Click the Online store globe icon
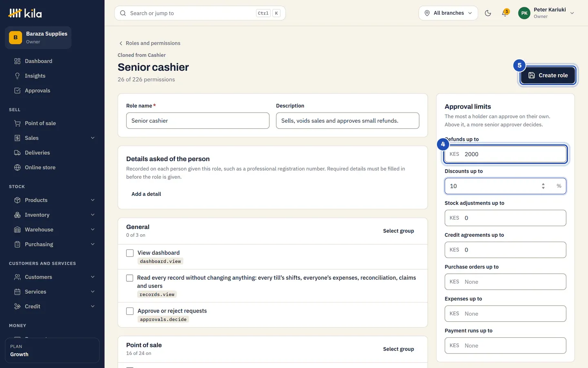The width and height of the screenshot is (588, 368). click(x=17, y=168)
